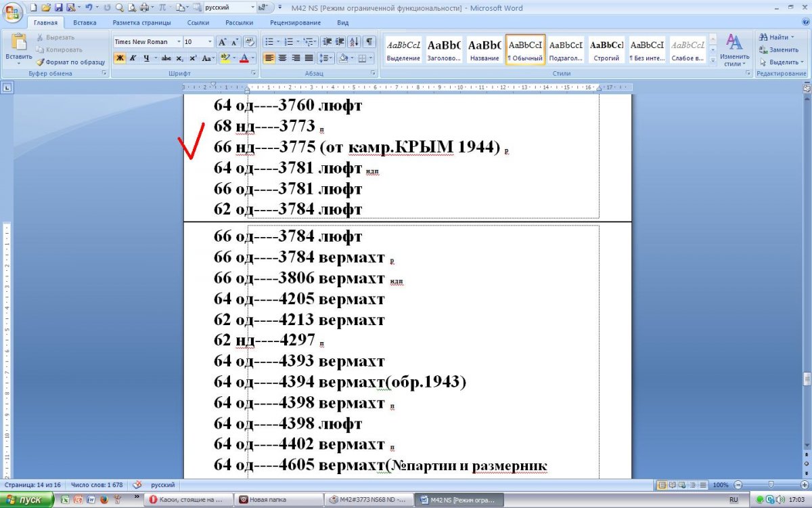Shrink font size with the small A button
Viewport: 812px width, 508px height.
(235, 41)
